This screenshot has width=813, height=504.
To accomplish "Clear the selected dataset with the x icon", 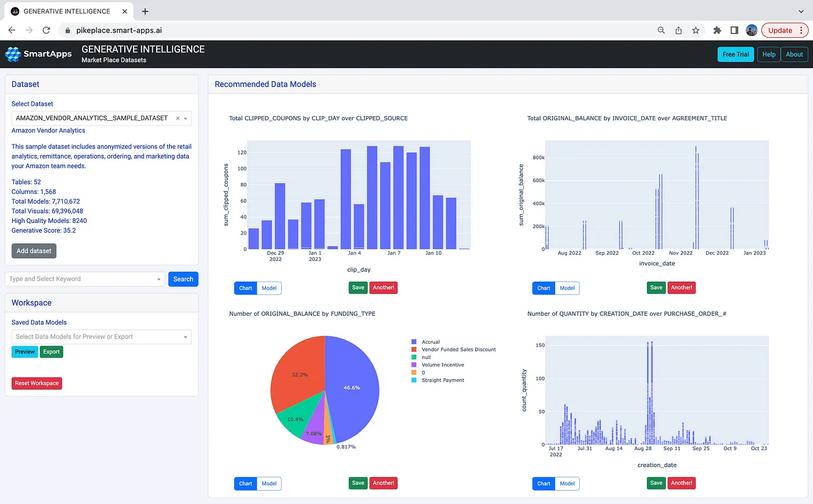I will (178, 118).
